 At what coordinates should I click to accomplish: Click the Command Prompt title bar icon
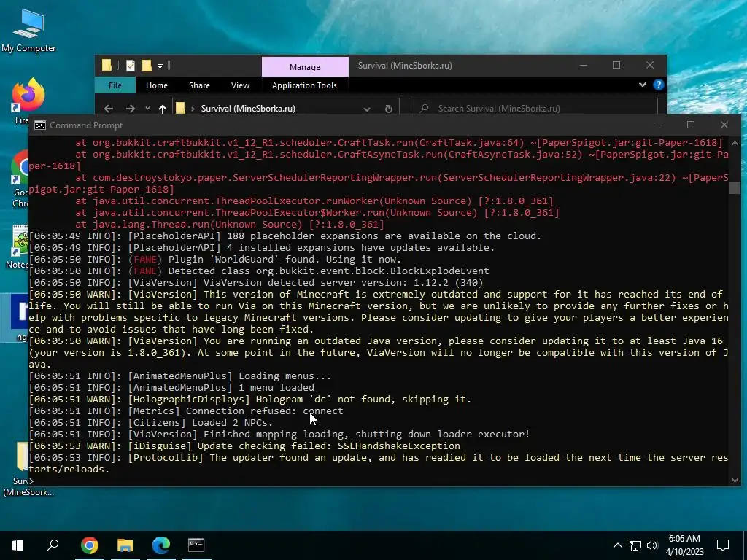pyautogui.click(x=40, y=125)
